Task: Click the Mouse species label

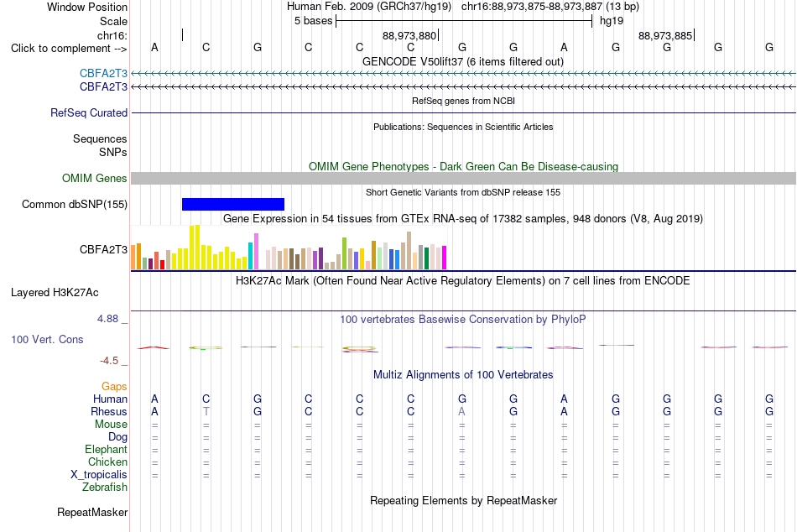Action: [x=112, y=425]
